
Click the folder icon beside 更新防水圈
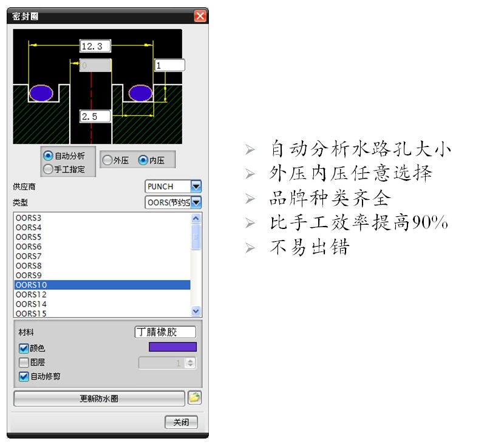tap(195, 398)
